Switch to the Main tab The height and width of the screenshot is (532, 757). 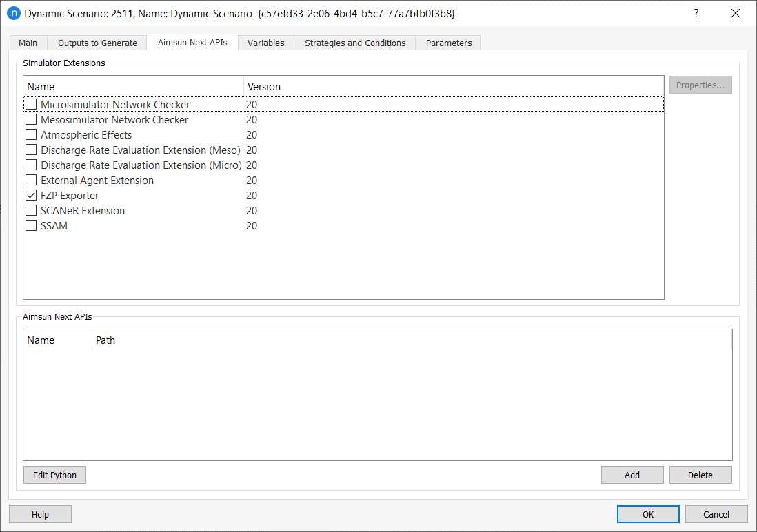tap(28, 43)
